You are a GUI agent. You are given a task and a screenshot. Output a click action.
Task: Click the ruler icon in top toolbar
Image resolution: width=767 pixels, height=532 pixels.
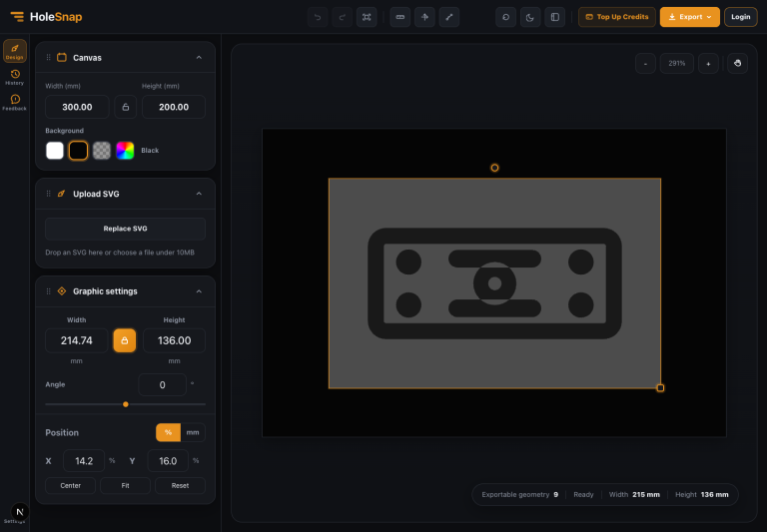pyautogui.click(x=400, y=17)
